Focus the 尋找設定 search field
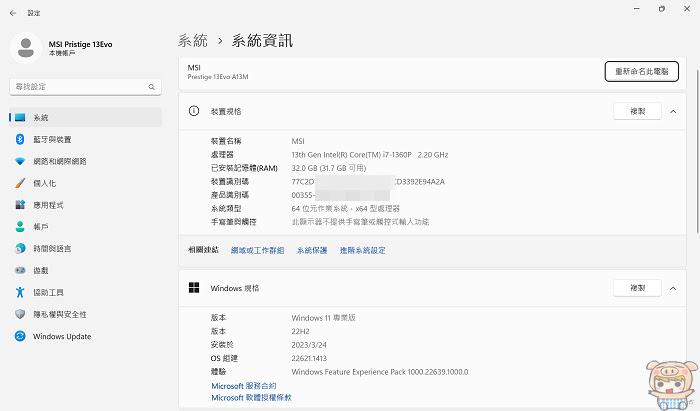This screenshot has height=411, width=700. [85, 87]
